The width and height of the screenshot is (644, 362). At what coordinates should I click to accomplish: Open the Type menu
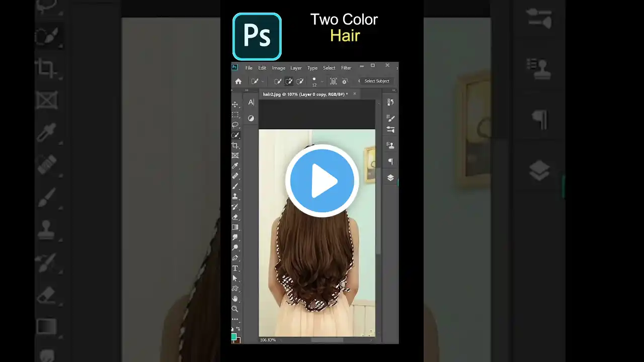(x=312, y=68)
